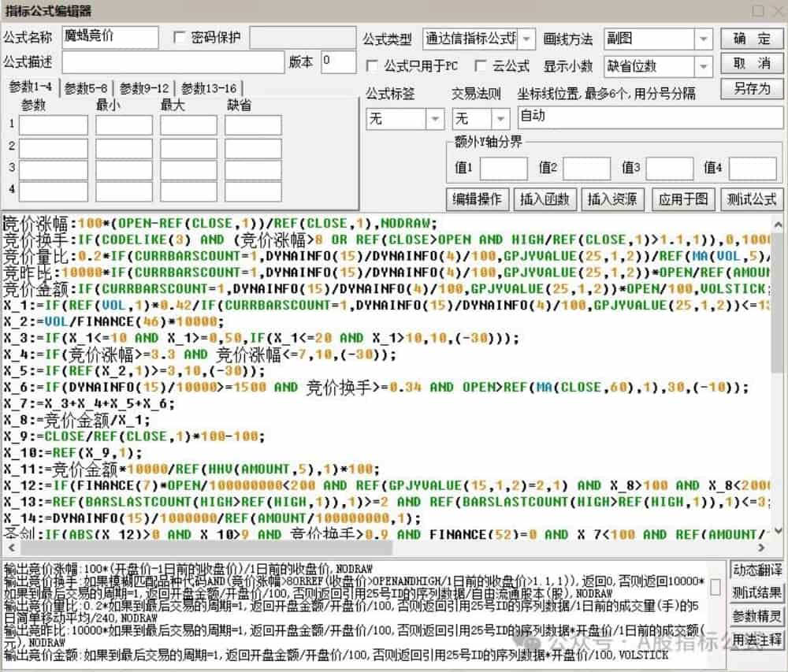Screen dimensions: 788x672
Task: Click the horizontal scrollbar right arrow
Action: 762,547
